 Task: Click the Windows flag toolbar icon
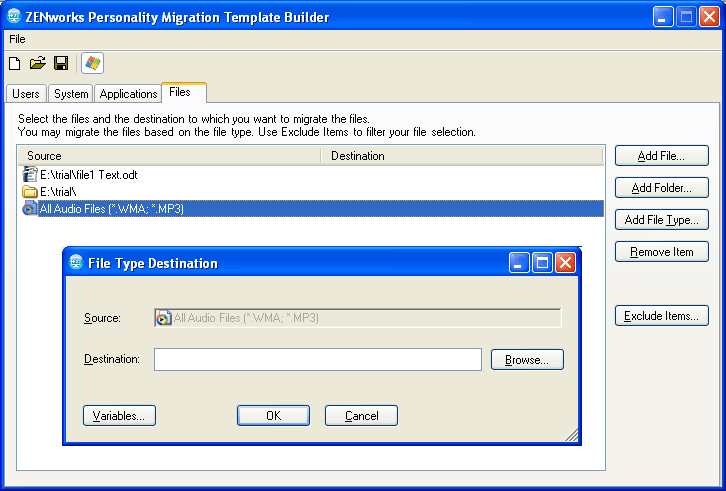pos(93,63)
